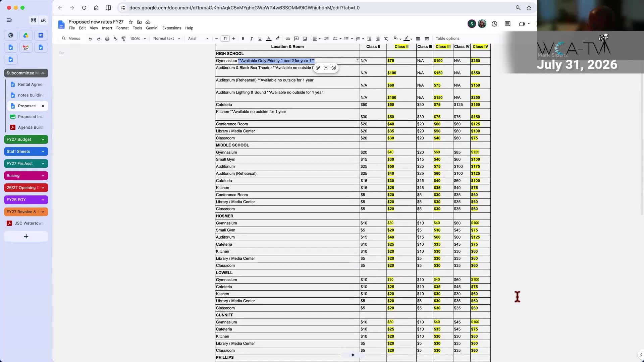The width and height of the screenshot is (644, 362).
Task: Open the comments panel icon
Action: point(507,24)
